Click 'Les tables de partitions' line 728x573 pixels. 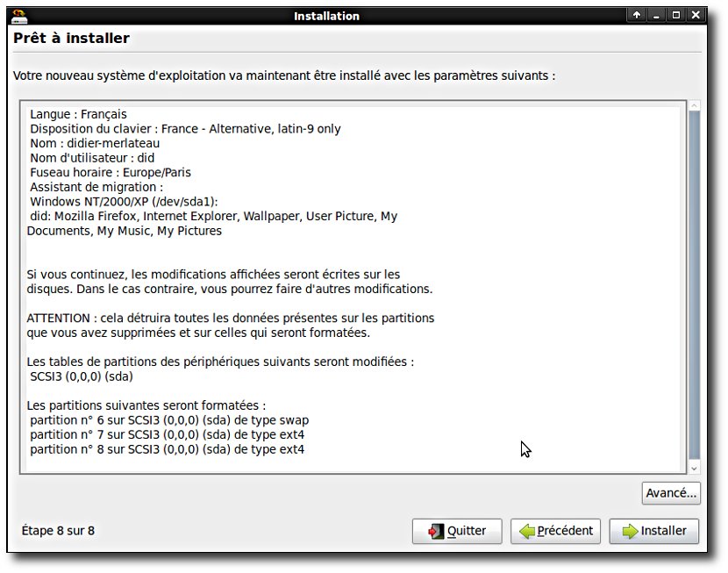tap(220, 362)
